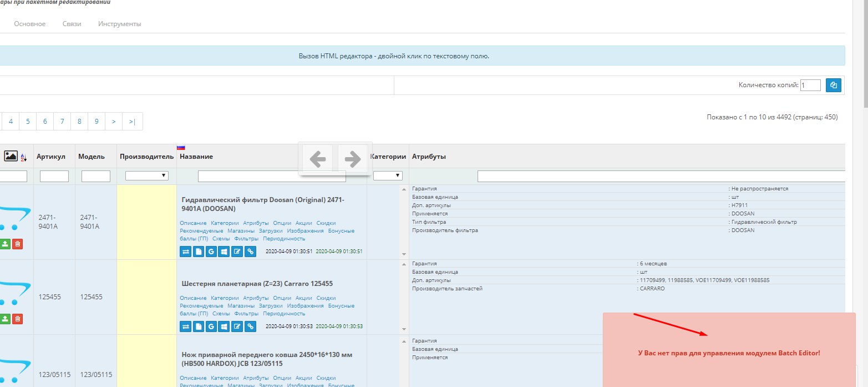
Task: Click the image column icon in table header
Action: 11,157
